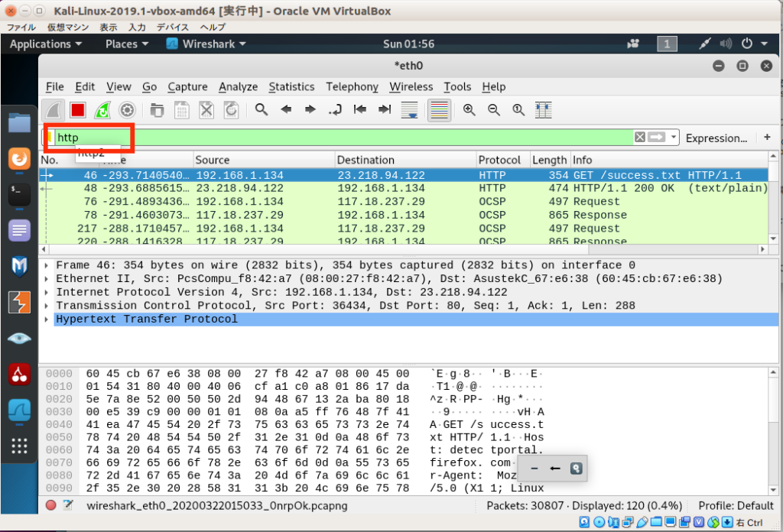Stop the running packet capture
Screen dimensions: 783x532
point(77,110)
